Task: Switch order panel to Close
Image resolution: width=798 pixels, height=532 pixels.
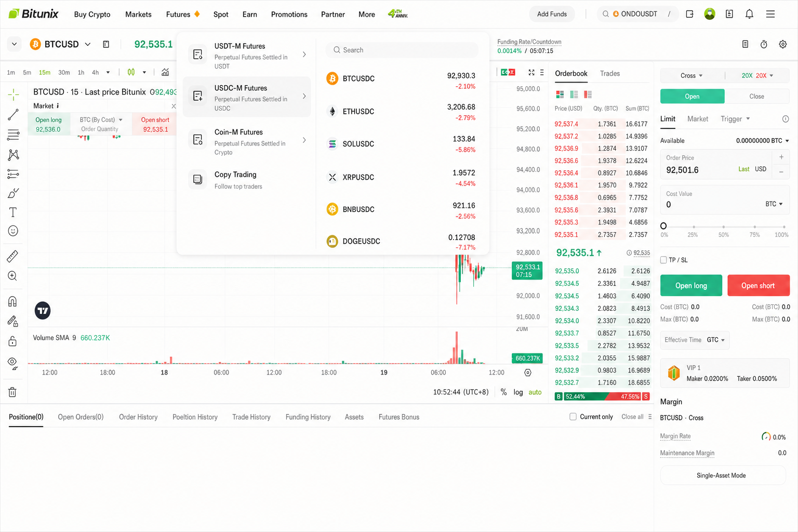Action: point(756,96)
